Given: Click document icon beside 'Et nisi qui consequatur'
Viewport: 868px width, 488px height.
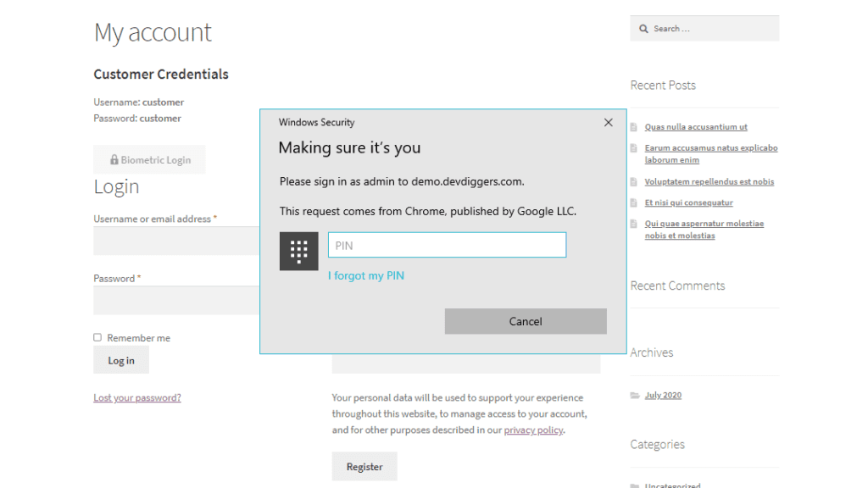Looking at the screenshot, I should pyautogui.click(x=634, y=202).
